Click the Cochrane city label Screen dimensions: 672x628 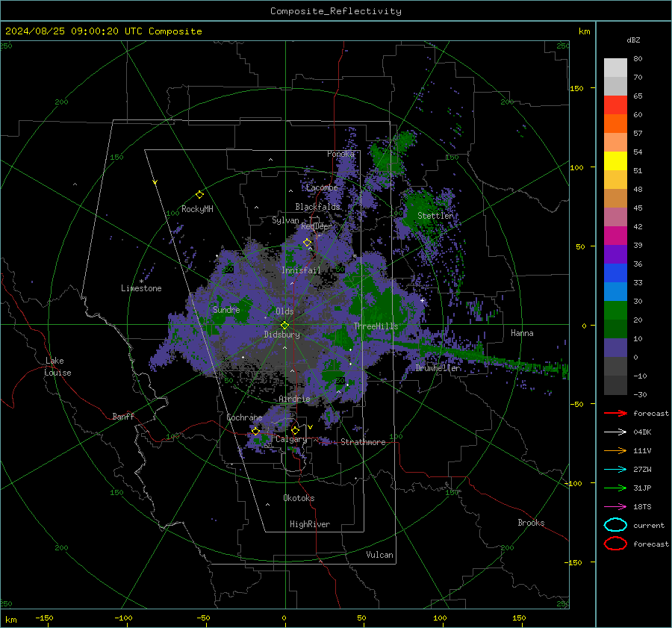click(x=244, y=417)
